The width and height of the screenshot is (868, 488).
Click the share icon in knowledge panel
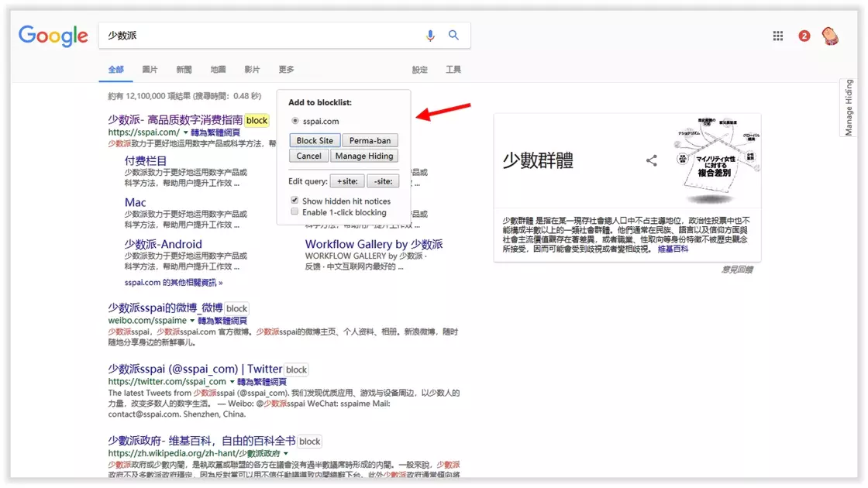tap(652, 160)
